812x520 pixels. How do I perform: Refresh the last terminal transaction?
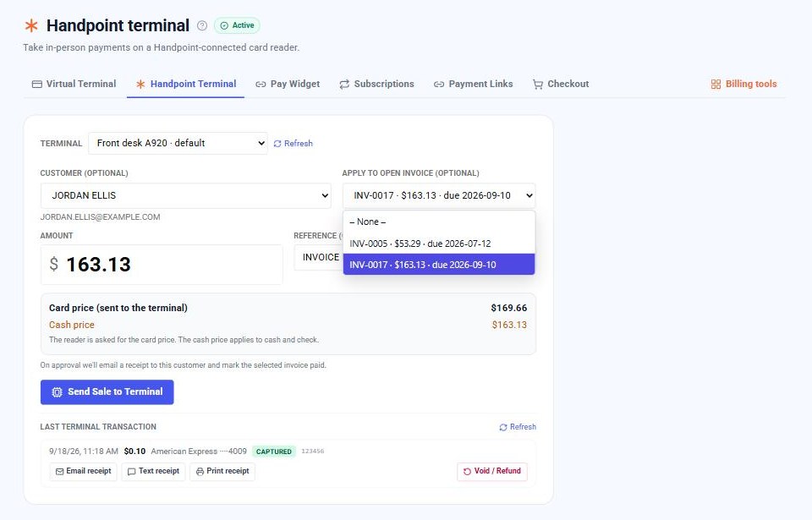[x=518, y=427]
